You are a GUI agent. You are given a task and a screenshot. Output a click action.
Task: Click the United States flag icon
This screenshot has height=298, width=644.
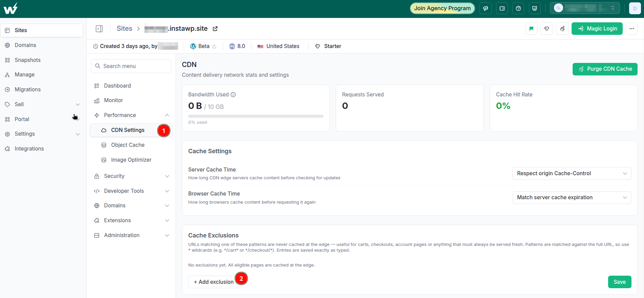[x=260, y=46]
